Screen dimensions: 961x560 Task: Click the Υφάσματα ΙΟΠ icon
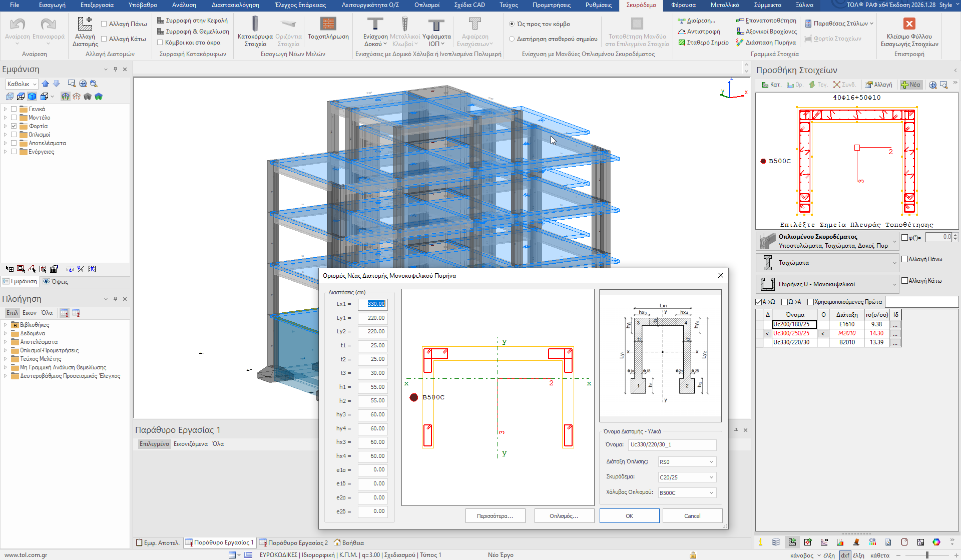436,25
